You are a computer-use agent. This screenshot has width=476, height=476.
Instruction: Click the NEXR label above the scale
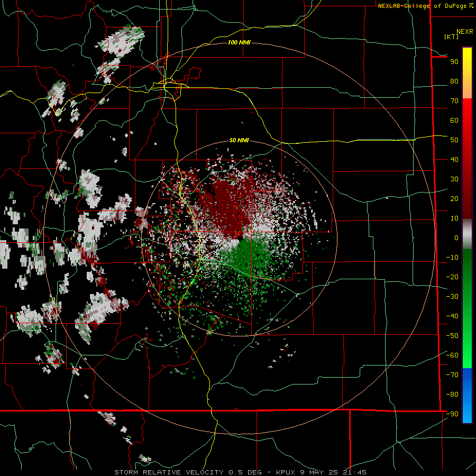pyautogui.click(x=465, y=32)
